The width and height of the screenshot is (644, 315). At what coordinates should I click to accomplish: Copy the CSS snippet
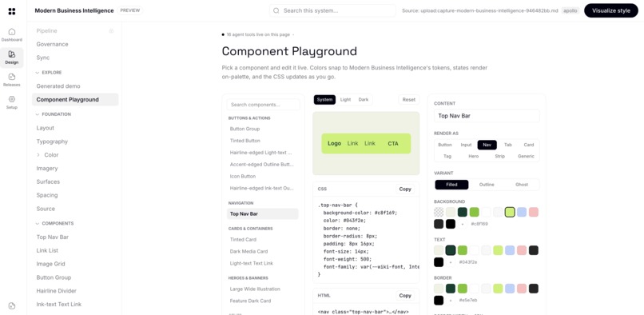[405, 189]
